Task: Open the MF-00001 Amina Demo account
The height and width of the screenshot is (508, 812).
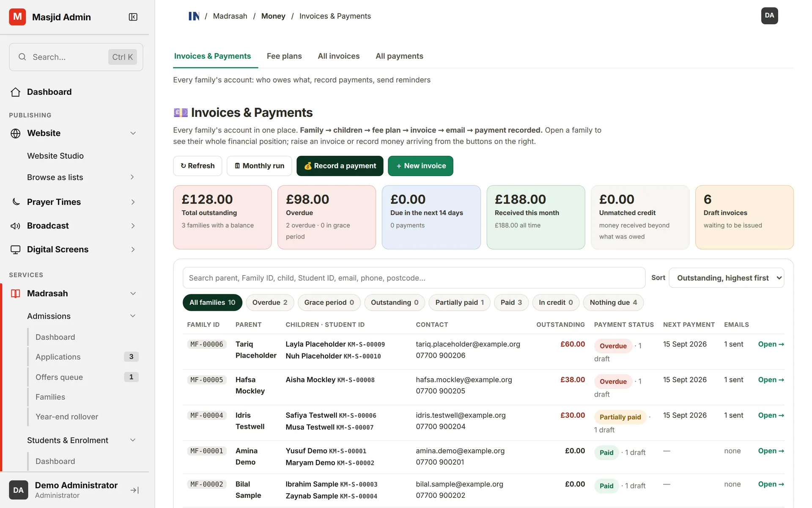Action: pyautogui.click(x=771, y=451)
